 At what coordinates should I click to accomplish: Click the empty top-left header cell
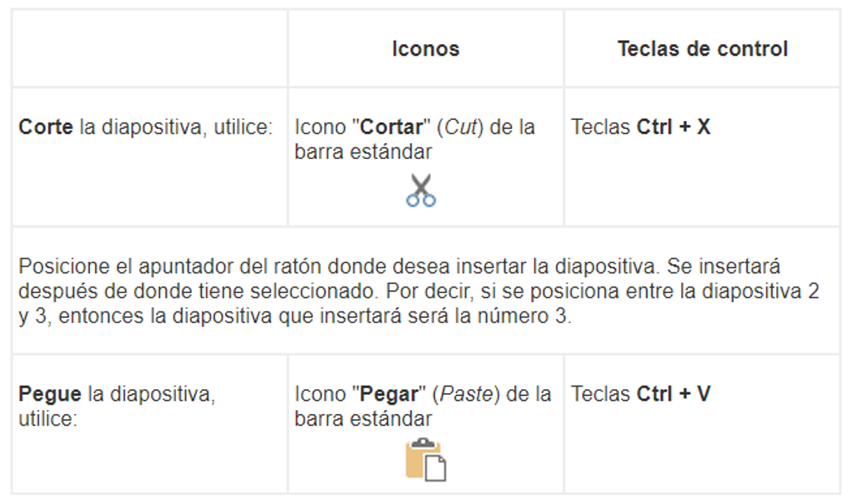(150, 48)
